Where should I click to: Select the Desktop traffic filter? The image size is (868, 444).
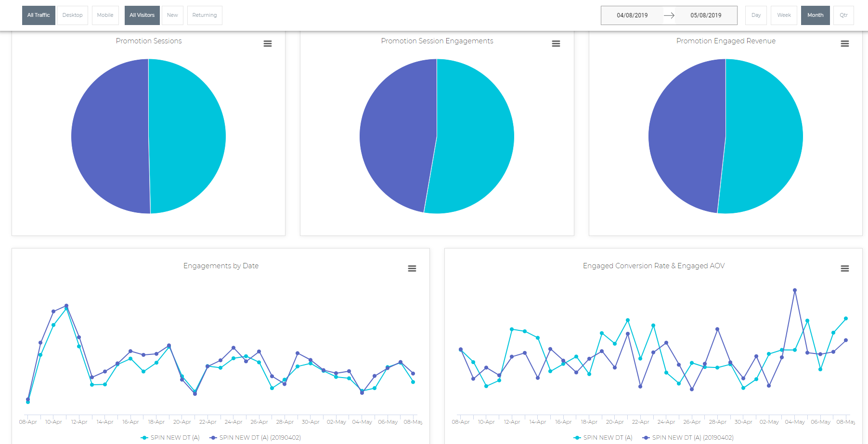[72, 15]
